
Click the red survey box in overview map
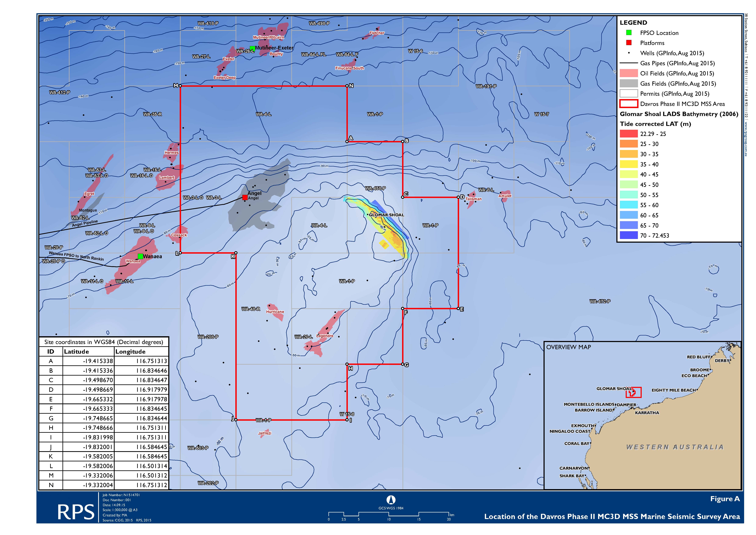(x=634, y=392)
